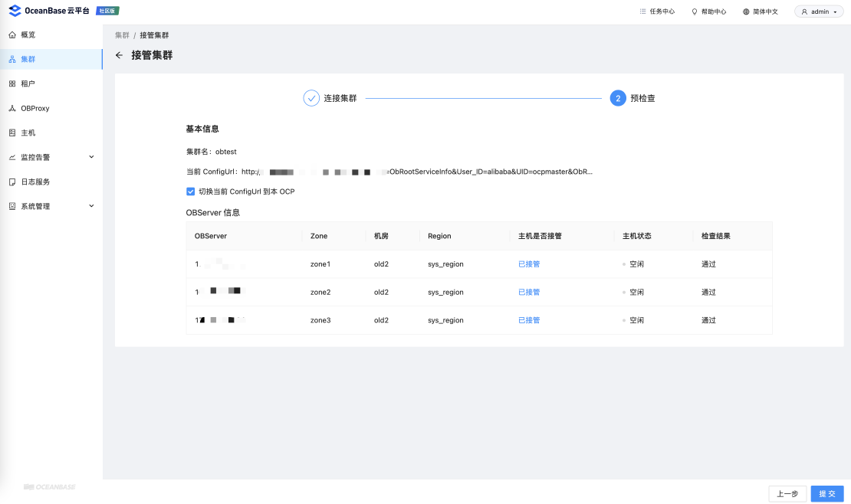This screenshot has height=504, width=851.
Task: Open the admin account dropdown arrow
Action: (x=835, y=12)
